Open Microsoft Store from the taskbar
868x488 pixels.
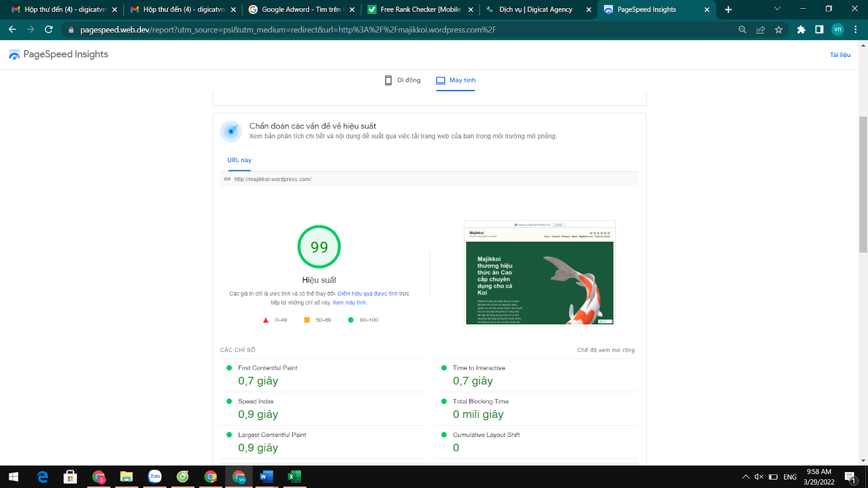pyautogui.click(x=70, y=477)
